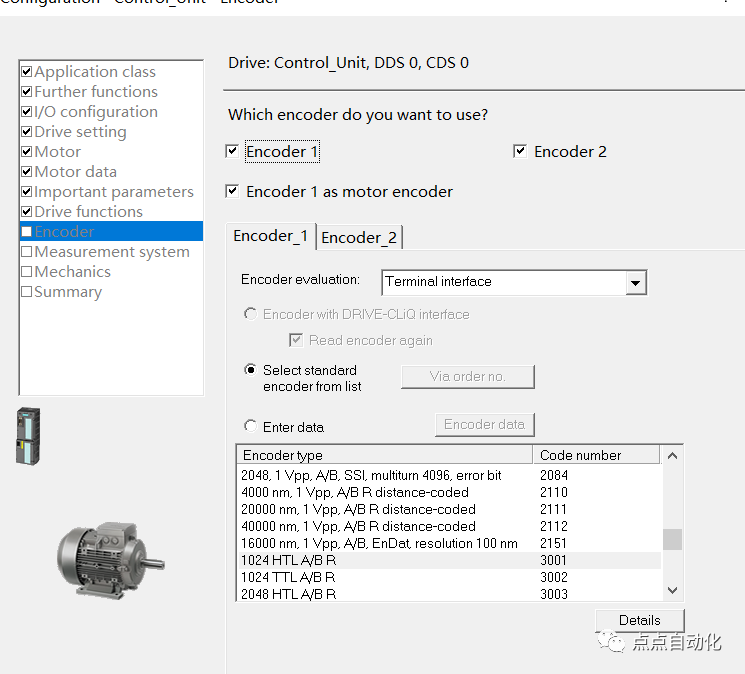Select Encoder with DRIVE-CLiQ interface option
The image size is (745, 674).
pos(250,314)
